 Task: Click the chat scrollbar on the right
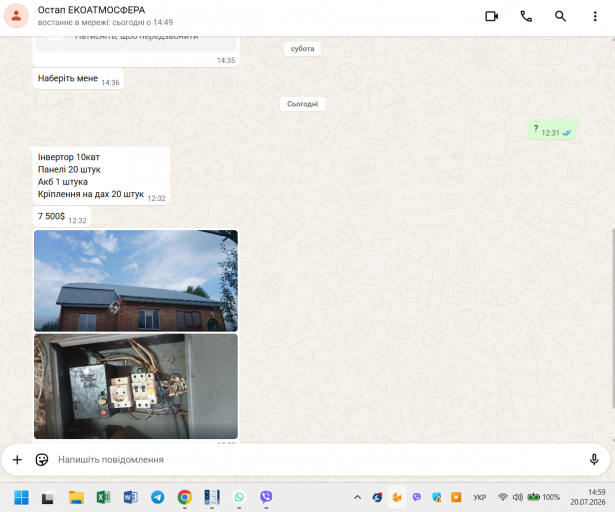coord(613,318)
